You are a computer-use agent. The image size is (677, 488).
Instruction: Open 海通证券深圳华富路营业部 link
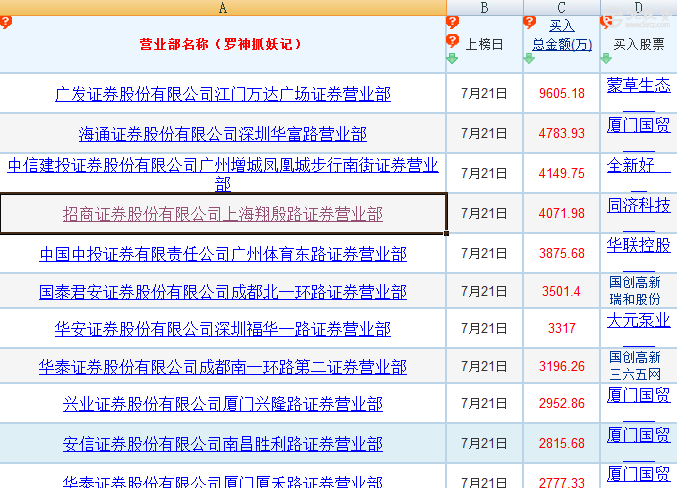pos(223,134)
